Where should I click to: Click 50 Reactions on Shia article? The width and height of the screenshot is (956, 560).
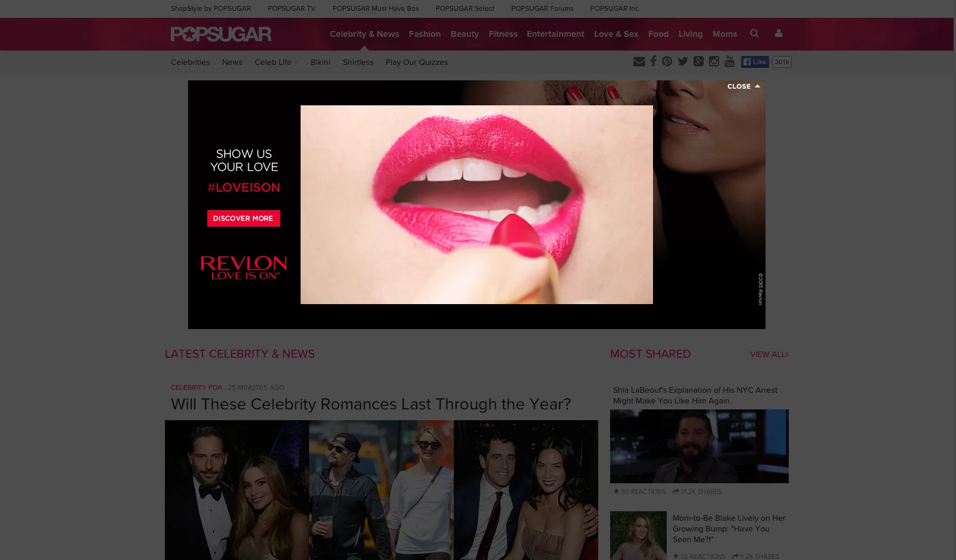640,492
